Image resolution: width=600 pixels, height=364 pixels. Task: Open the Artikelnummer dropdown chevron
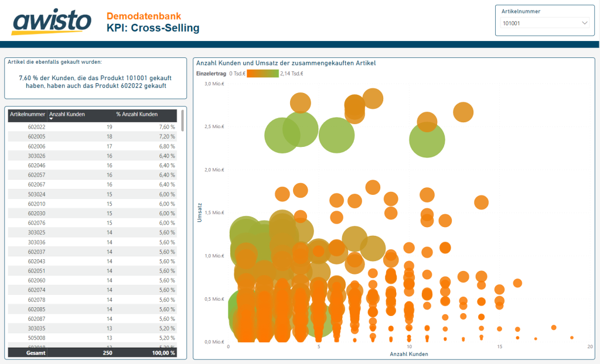pyautogui.click(x=584, y=23)
